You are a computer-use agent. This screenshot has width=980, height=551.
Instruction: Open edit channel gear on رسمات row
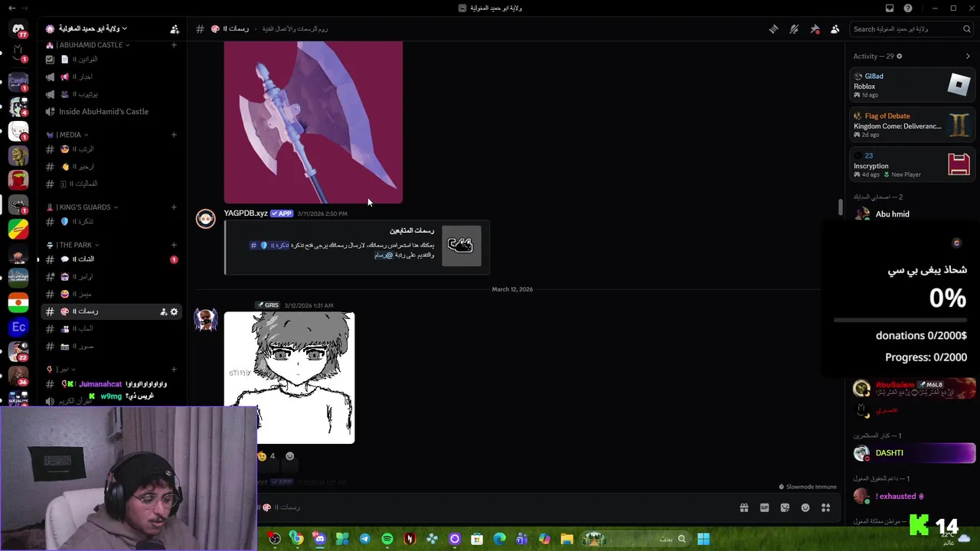click(x=174, y=311)
